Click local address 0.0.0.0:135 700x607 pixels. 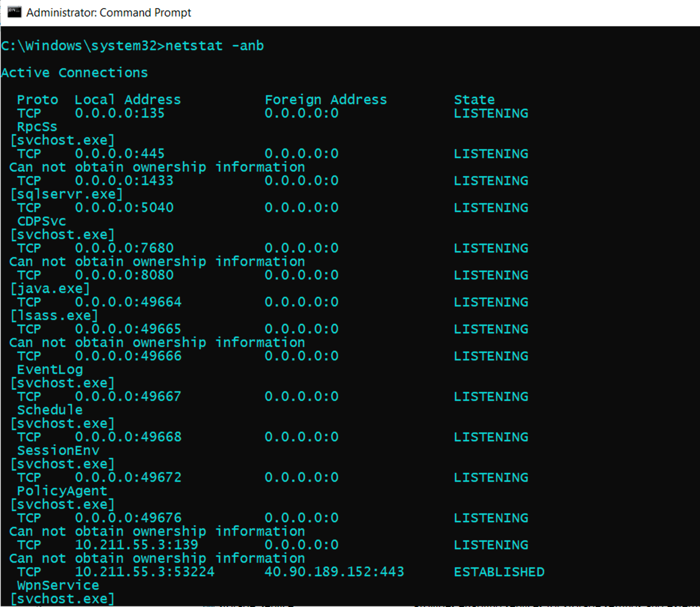tap(120, 113)
